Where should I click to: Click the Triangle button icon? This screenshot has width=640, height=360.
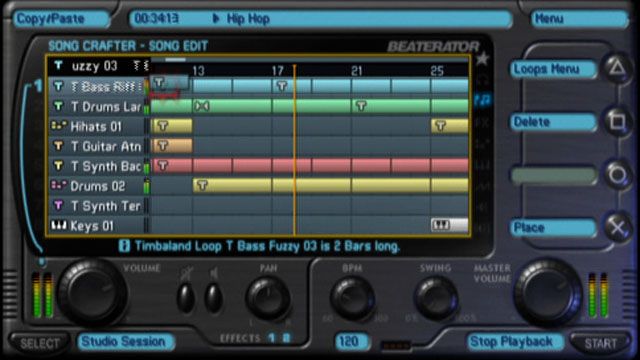point(617,68)
